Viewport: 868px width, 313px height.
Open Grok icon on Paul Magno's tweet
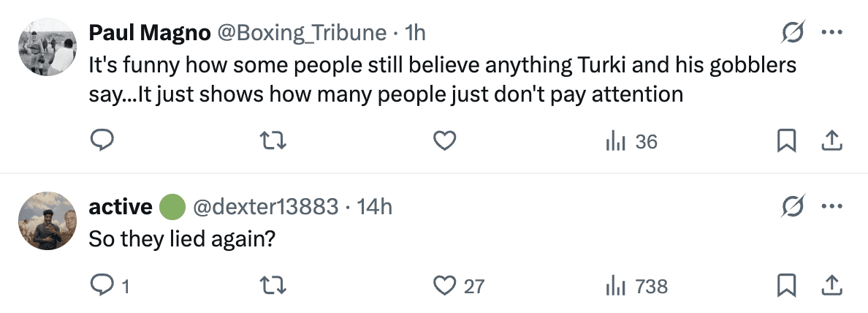(x=793, y=32)
